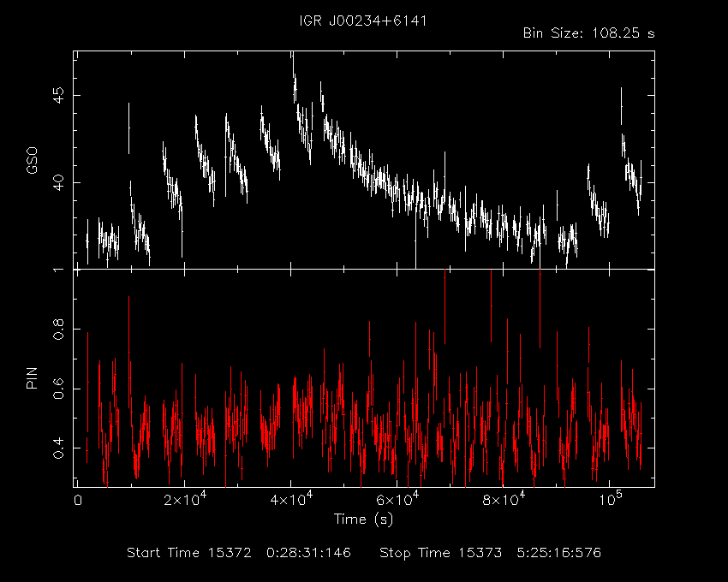Screen dimensions: 728x582
Task: Click the "GSO" y-axis label
Action: [33, 161]
